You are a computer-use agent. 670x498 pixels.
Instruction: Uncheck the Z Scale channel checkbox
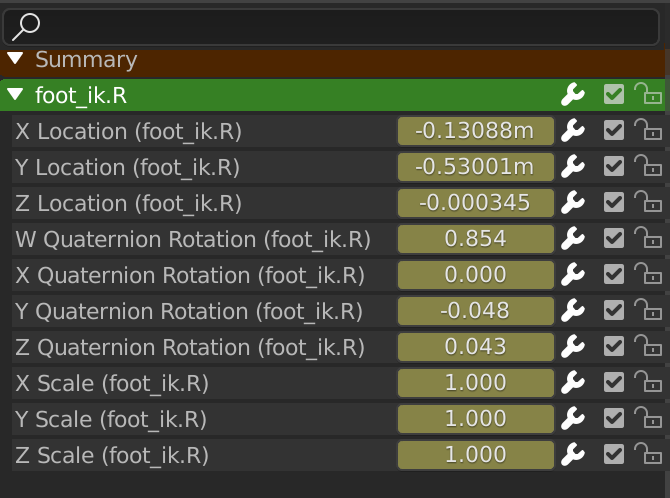[614, 455]
